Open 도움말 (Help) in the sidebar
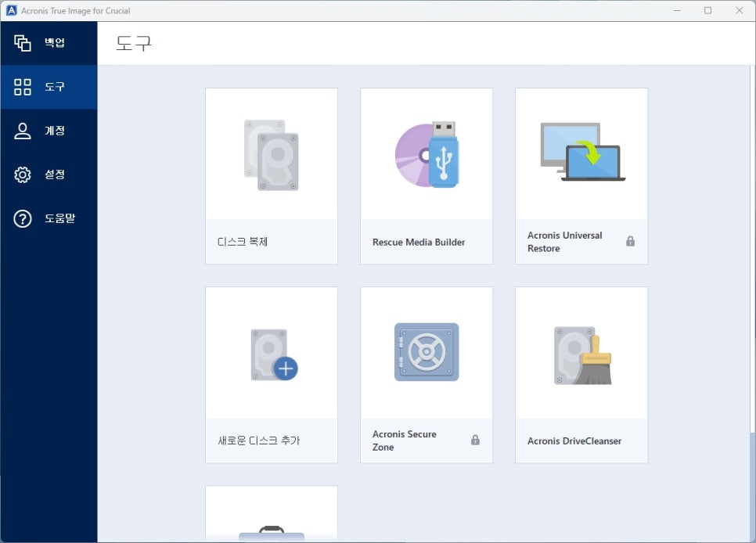 click(49, 218)
